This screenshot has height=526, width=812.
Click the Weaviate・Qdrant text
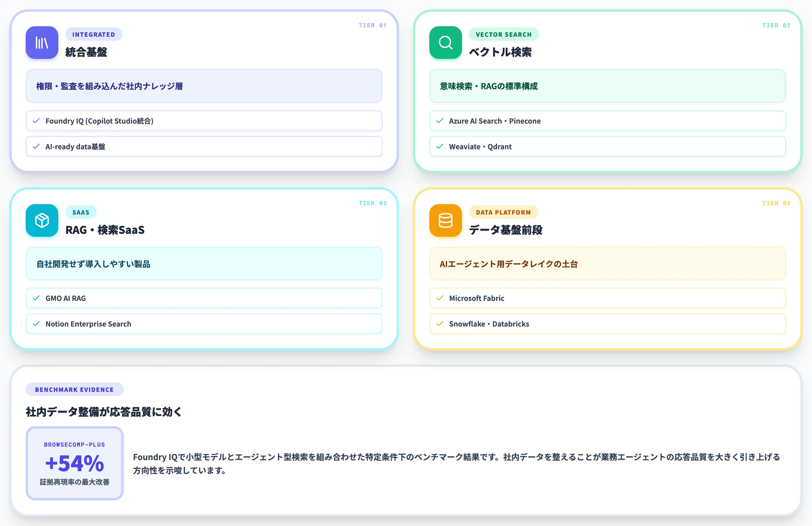(x=480, y=147)
